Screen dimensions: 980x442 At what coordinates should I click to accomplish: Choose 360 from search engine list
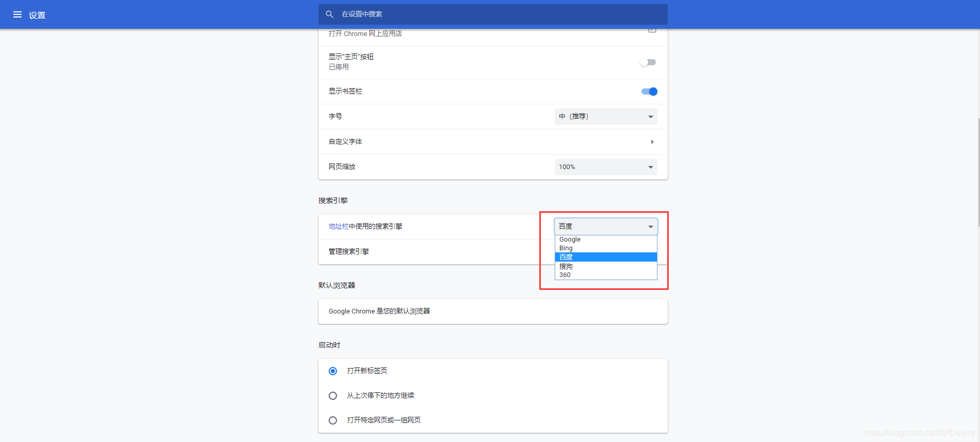(606, 275)
